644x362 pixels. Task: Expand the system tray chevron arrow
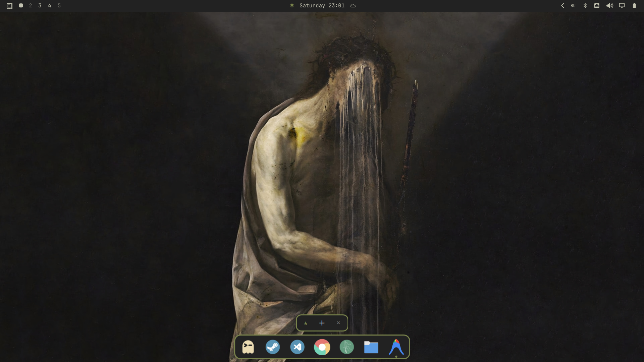click(562, 6)
